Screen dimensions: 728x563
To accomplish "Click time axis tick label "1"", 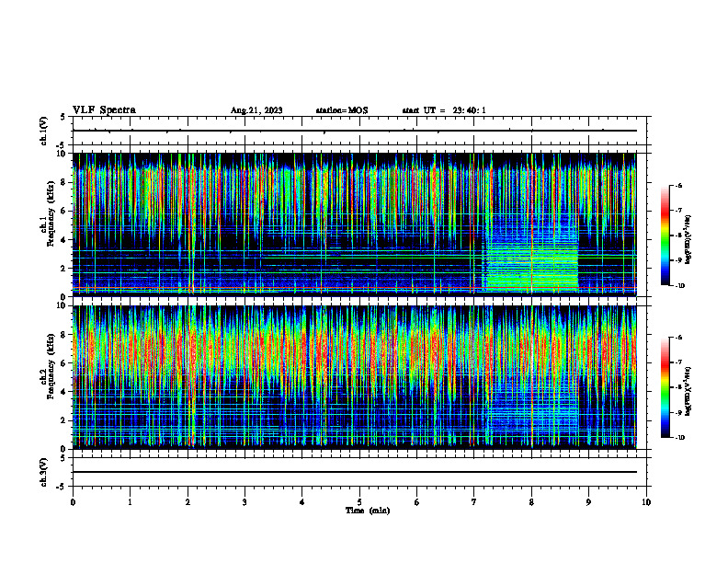I will click(x=130, y=502).
